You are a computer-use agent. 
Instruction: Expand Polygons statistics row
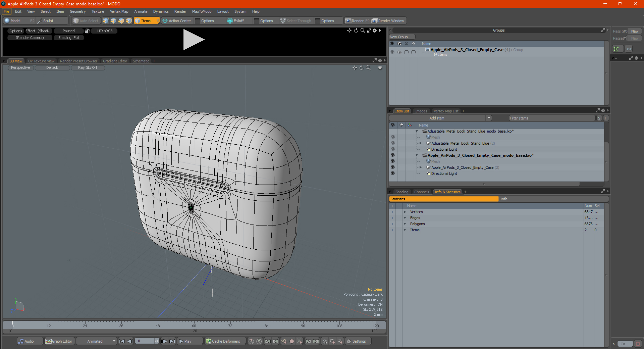coord(405,224)
